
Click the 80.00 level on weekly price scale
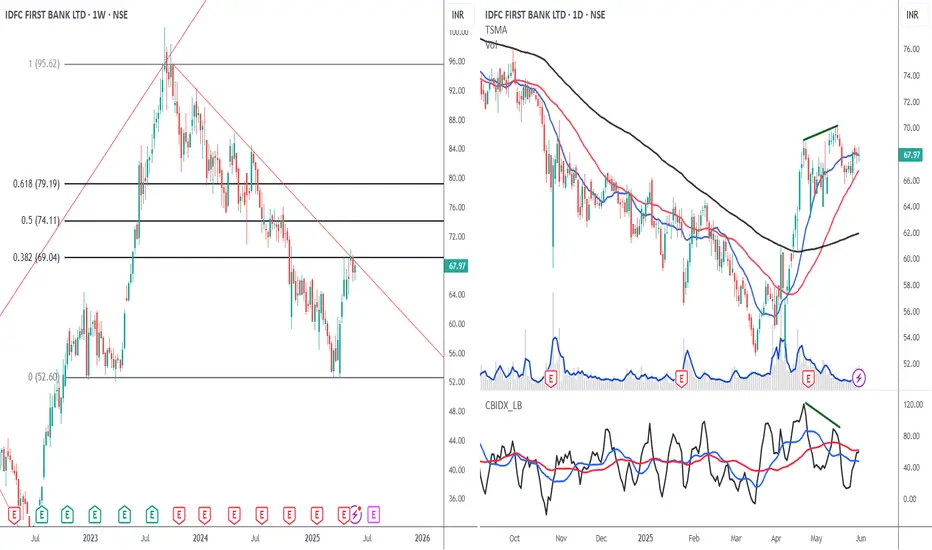[457, 178]
